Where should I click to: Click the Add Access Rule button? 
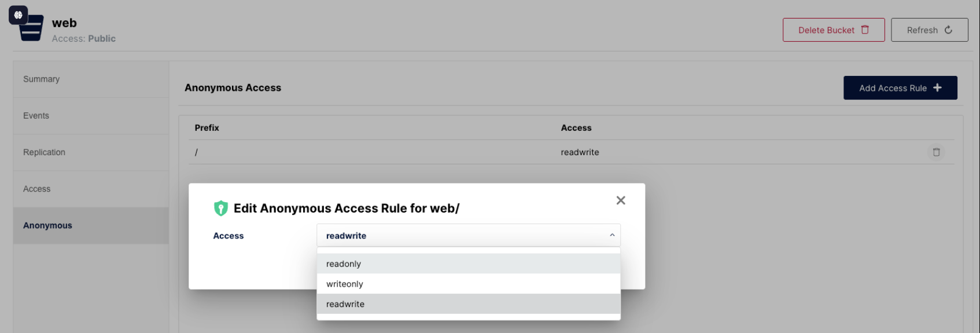(x=900, y=87)
